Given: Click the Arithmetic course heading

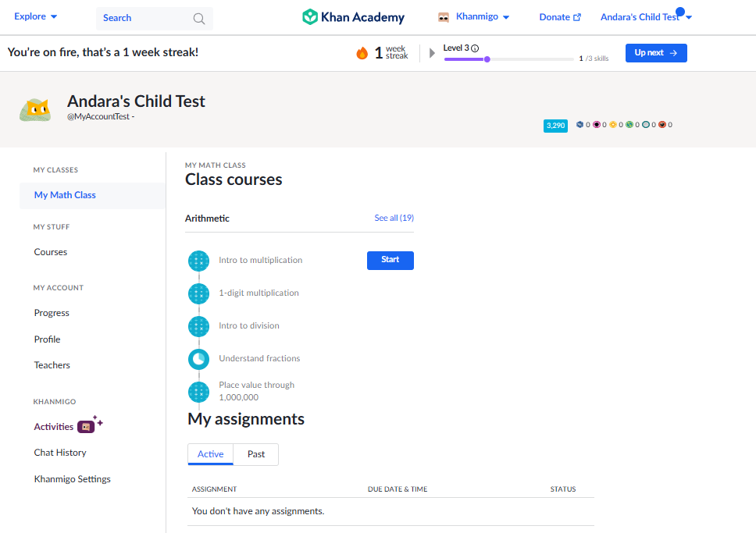Looking at the screenshot, I should pos(207,219).
